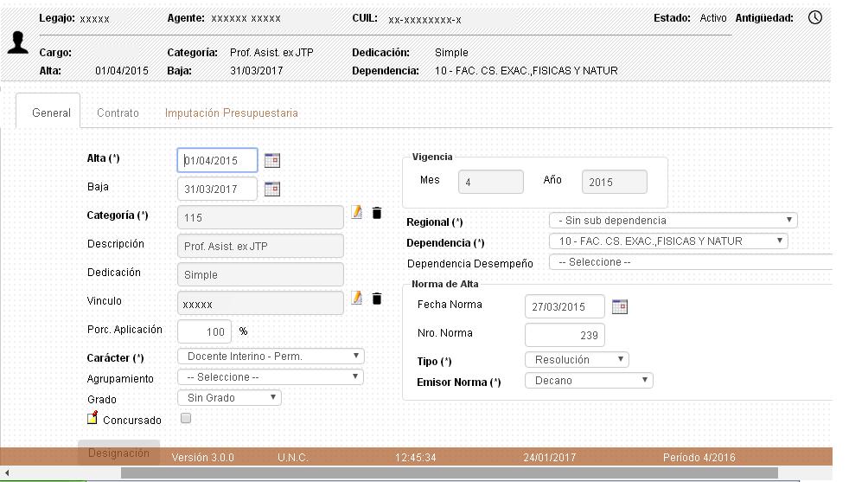Click edit icon next to Categoría field
The height and width of the screenshot is (482, 868).
(x=357, y=213)
